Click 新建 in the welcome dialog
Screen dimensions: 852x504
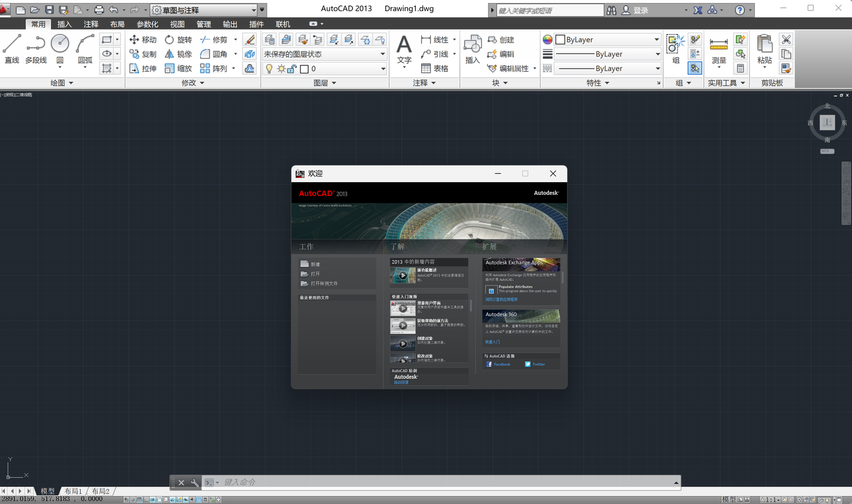310,264
